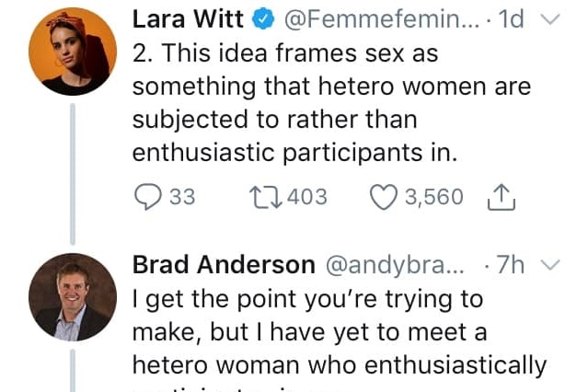Expand Brad Anderson's tweet options chevron

(550, 265)
